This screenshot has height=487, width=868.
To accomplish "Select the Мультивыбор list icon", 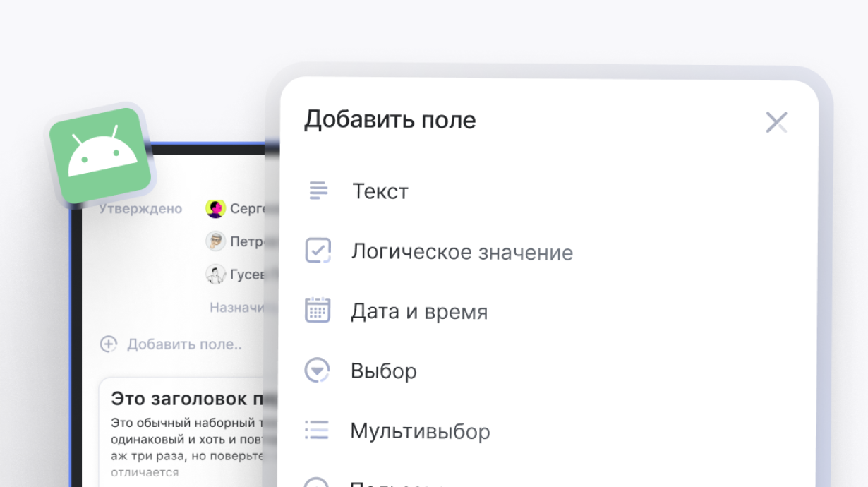I will 318,431.
